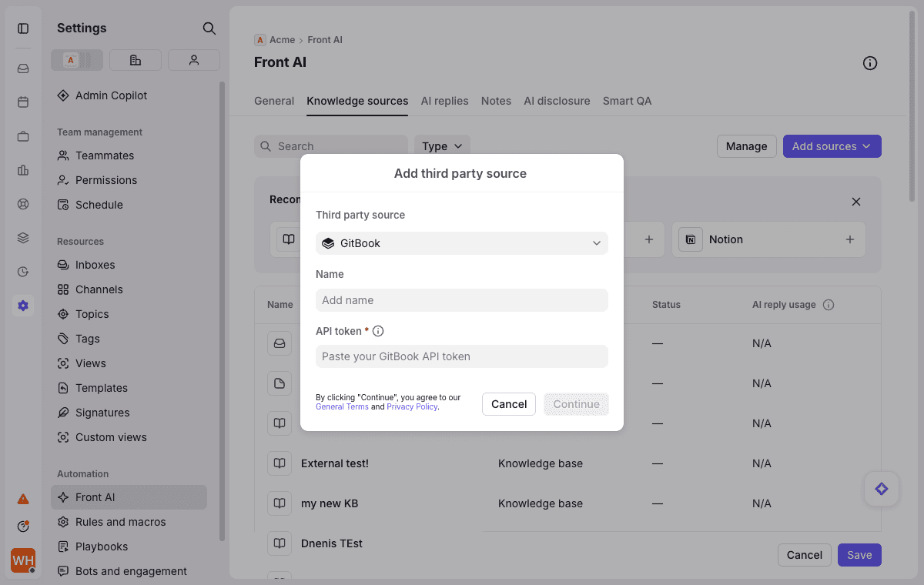Click the info icon next to API token
924x585 pixels.
pyautogui.click(x=378, y=331)
